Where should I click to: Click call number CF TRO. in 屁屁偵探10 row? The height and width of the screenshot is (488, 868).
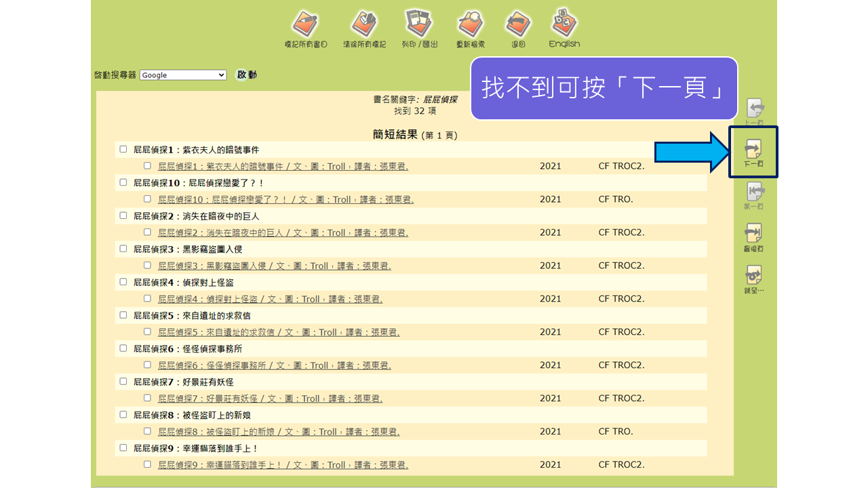click(x=616, y=199)
